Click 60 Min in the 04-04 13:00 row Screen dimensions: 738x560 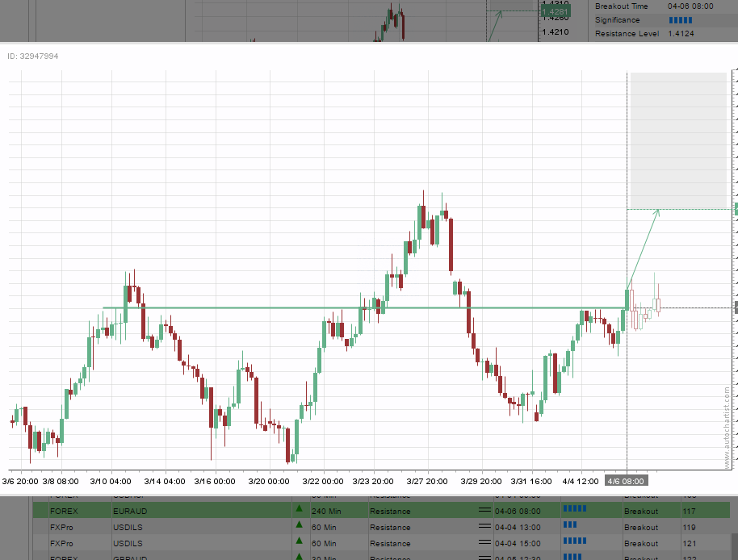tap(324, 528)
